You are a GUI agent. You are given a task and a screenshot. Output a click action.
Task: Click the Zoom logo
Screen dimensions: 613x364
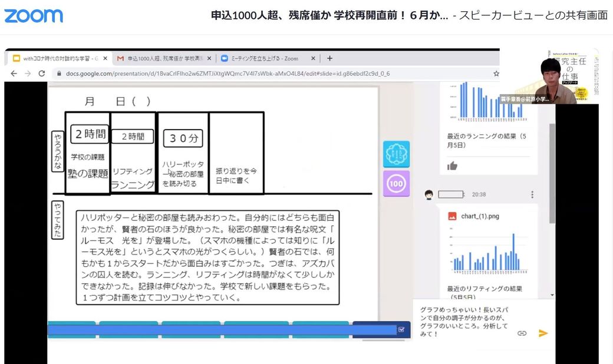point(34,16)
